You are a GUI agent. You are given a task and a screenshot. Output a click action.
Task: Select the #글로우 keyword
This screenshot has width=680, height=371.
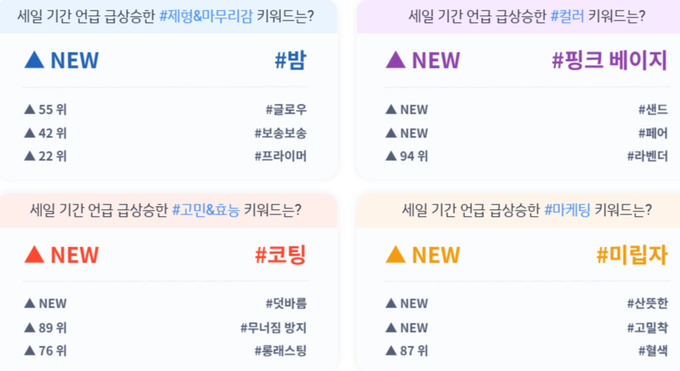tap(286, 109)
